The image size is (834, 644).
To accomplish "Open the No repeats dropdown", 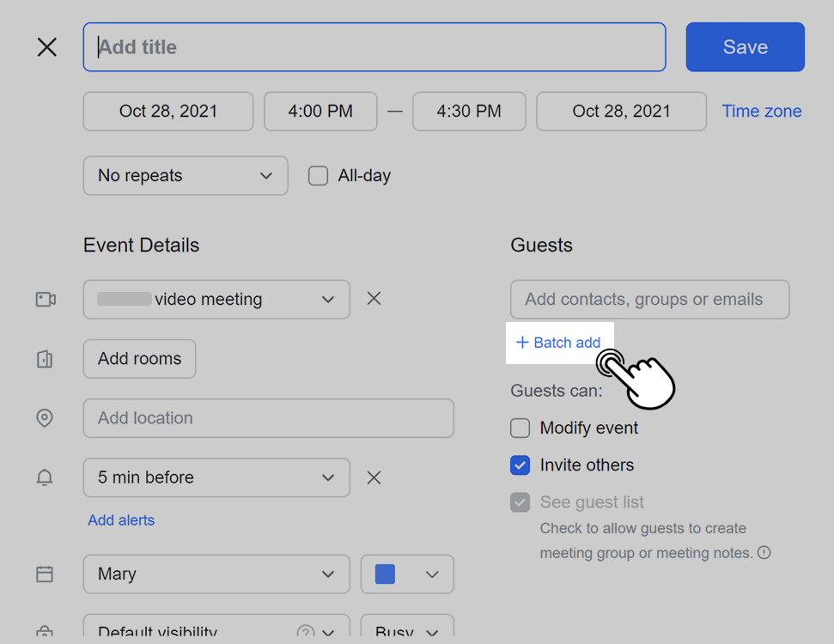I will pos(185,175).
